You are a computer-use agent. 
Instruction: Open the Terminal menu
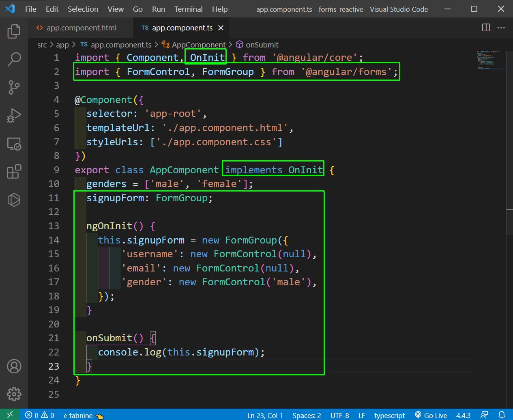click(x=189, y=9)
